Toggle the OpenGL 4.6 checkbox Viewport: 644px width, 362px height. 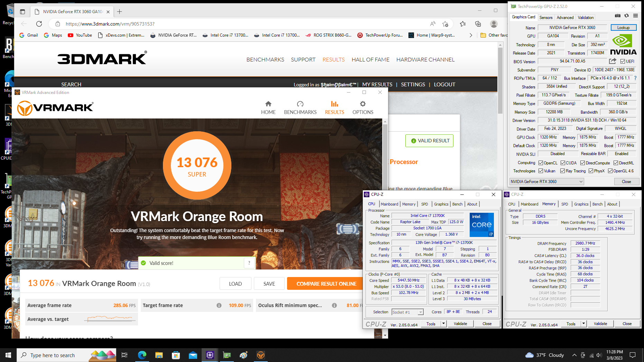pyautogui.click(x=610, y=171)
